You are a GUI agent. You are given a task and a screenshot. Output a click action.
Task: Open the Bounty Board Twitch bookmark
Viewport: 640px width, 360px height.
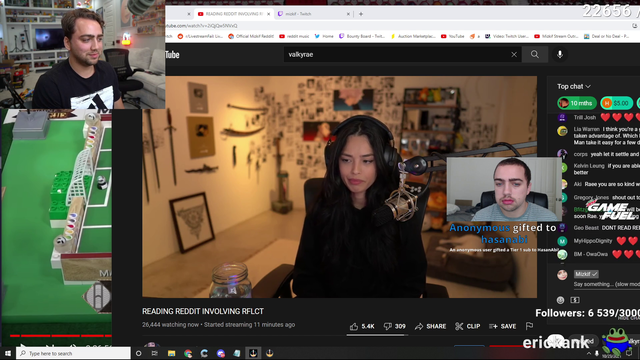[x=362, y=36]
